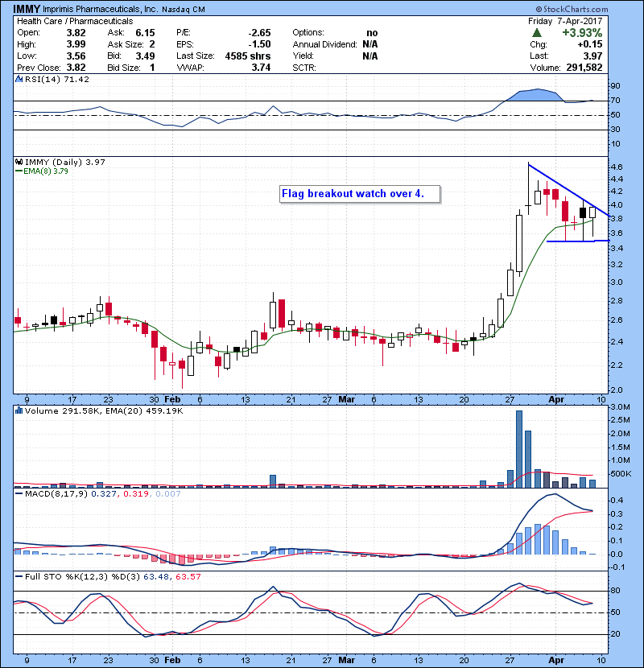Click the -0.1 label on MACD axis
644x668 pixels.
click(617, 567)
